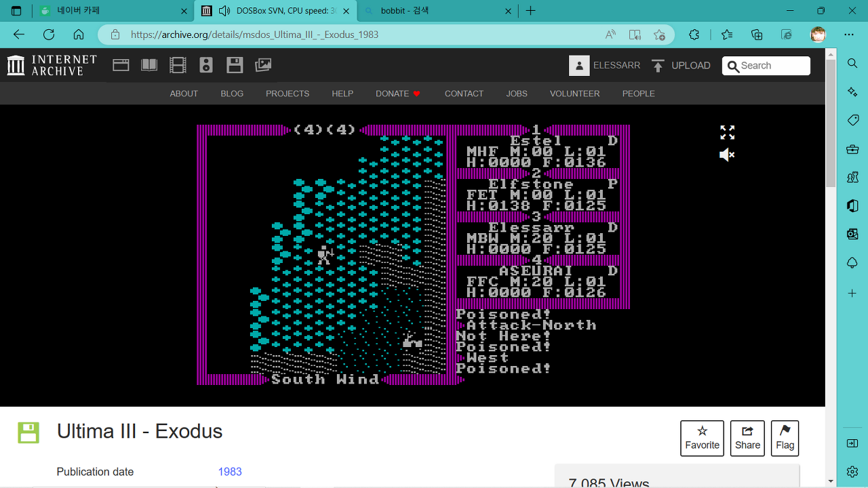
Task: Click the archive.org address bar URL
Action: (254, 35)
